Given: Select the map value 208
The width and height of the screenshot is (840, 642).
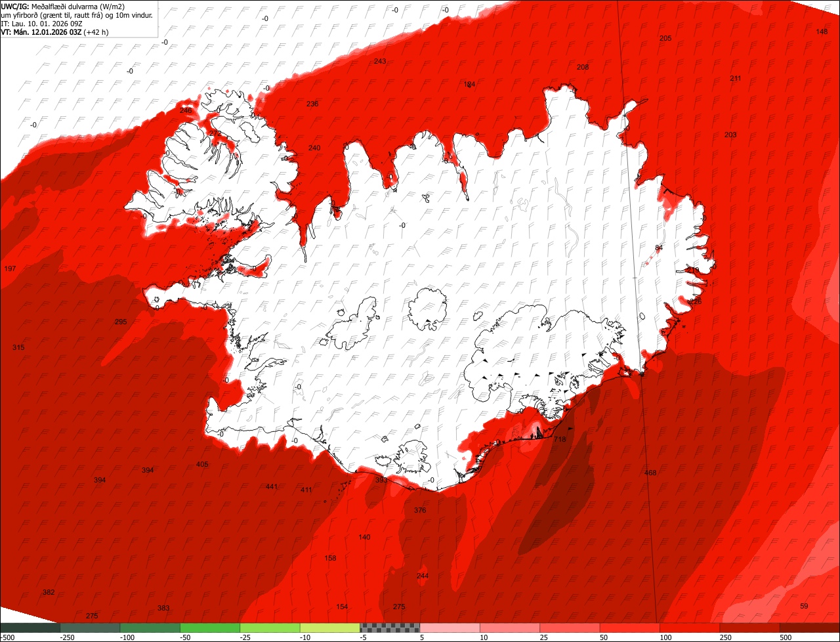Looking at the screenshot, I should (x=583, y=67).
